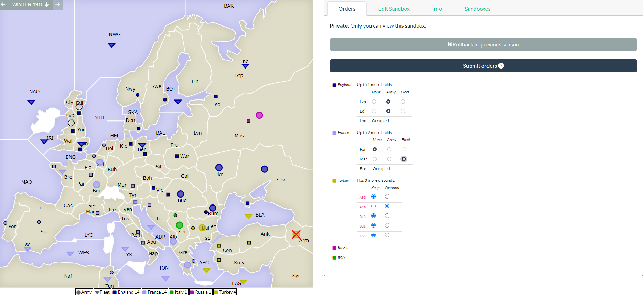Set Turkey's AEG unit to Disband
The width and height of the screenshot is (644, 295).
point(387,197)
